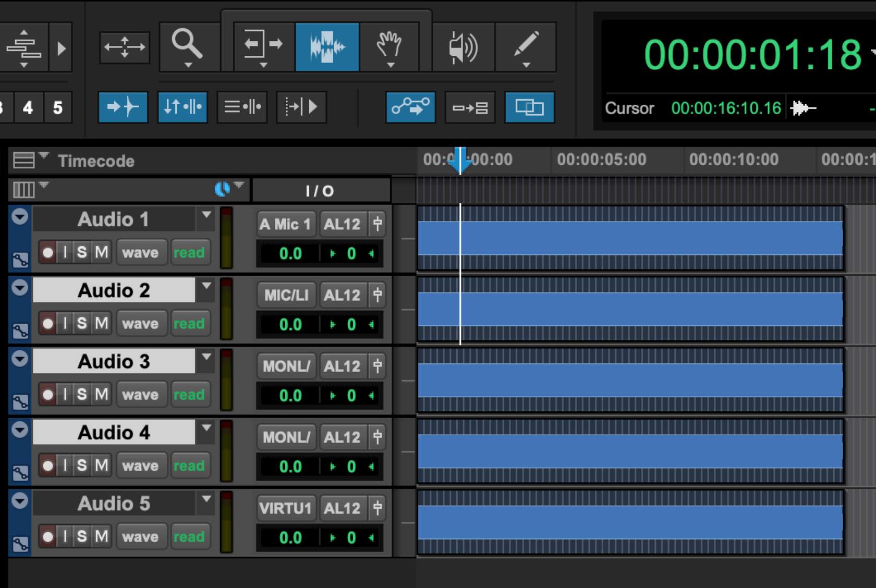Open the Timecode ruler view menu
Screen dimensions: 876x588
[24, 160]
